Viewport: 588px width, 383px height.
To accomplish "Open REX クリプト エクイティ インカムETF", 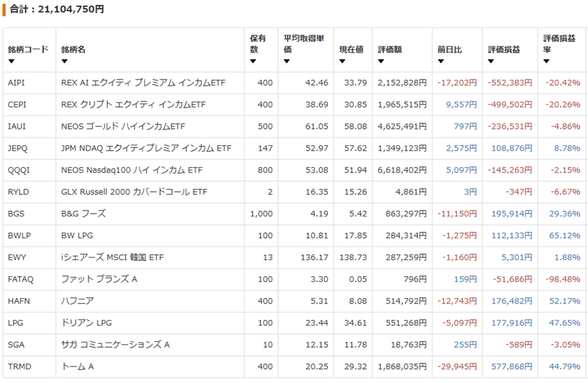I will click(x=133, y=105).
